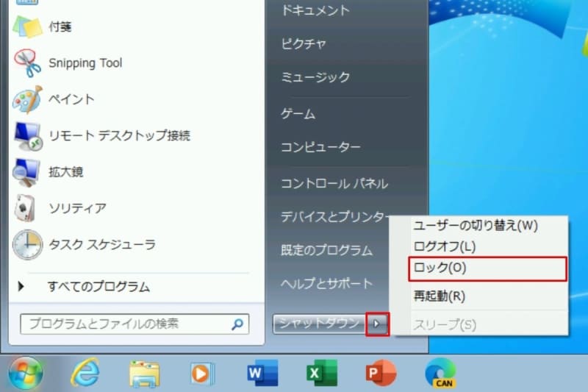Image resolution: width=588 pixels, height=392 pixels.
Task: Click the 付箋 label text
Action: pyautogui.click(x=60, y=26)
